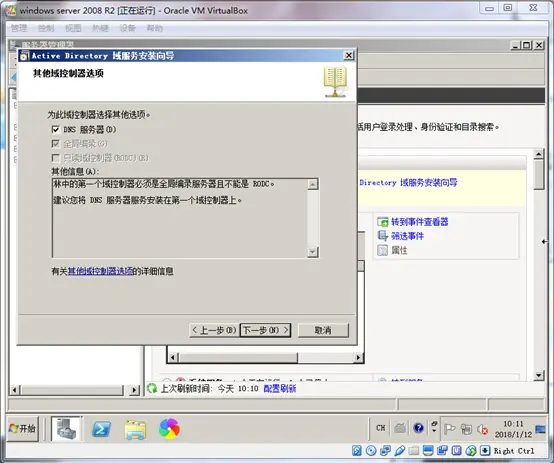554x463 pixels.
Task: Click the 取消 (Cancel) button in wizard
Action: [323, 330]
